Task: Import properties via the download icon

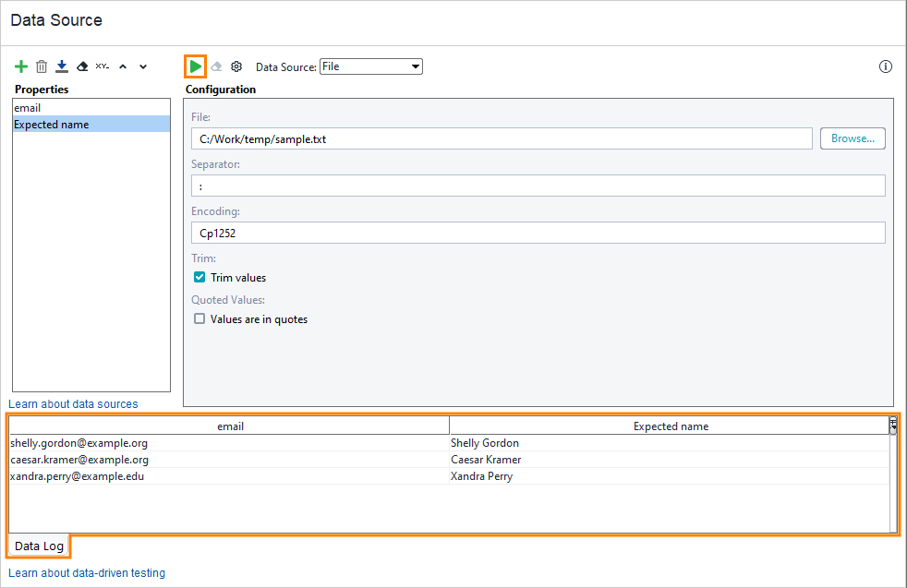Action: coord(62,66)
